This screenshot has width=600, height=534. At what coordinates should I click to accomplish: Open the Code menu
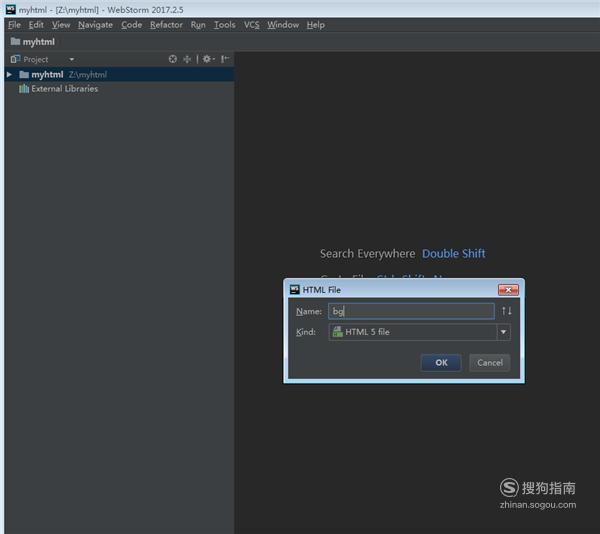pyautogui.click(x=132, y=25)
